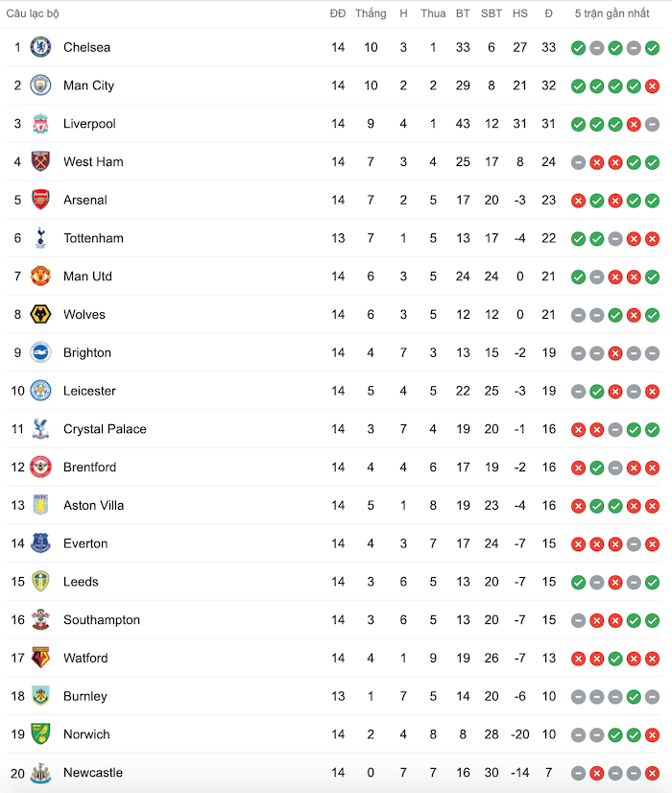The image size is (672, 793).
Task: Click the 'HS' goal difference header
Action: click(x=520, y=13)
